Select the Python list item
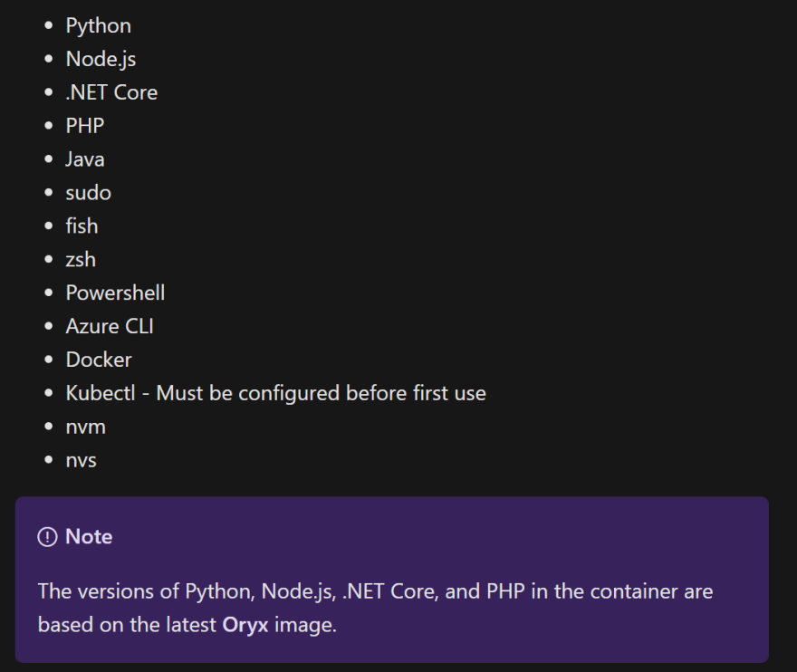Viewport: 797px width, 672px height. (x=99, y=26)
